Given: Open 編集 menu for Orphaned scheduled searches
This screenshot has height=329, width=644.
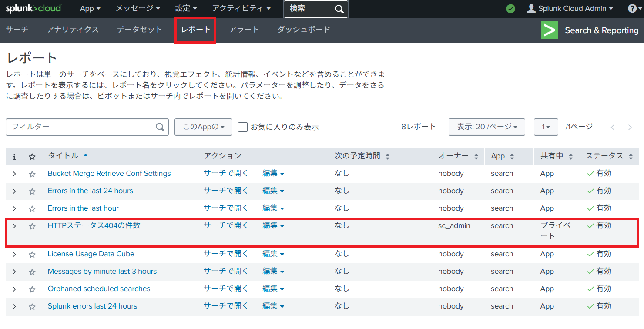Looking at the screenshot, I should 273,289.
